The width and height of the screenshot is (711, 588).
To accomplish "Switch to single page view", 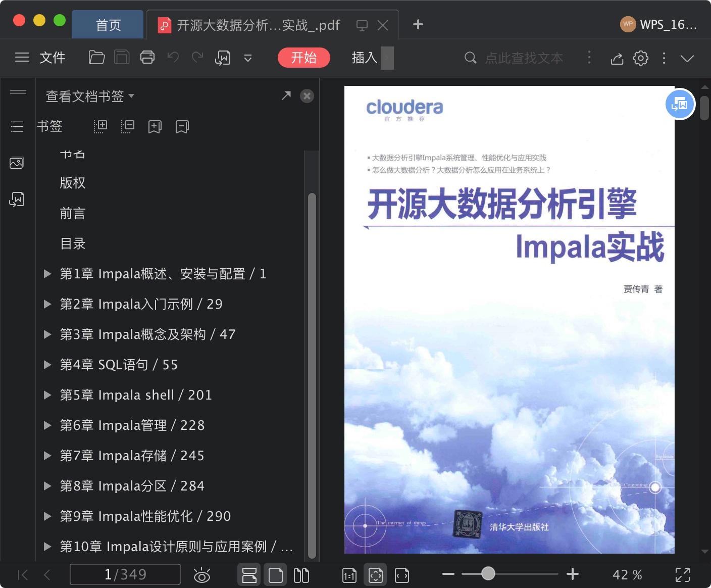I will click(276, 575).
